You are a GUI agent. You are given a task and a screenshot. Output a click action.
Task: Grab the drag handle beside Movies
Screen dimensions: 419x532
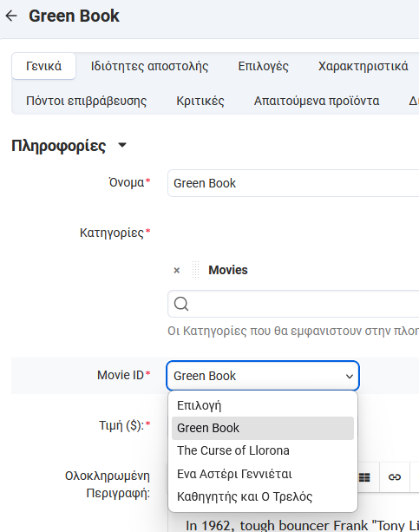point(195,270)
